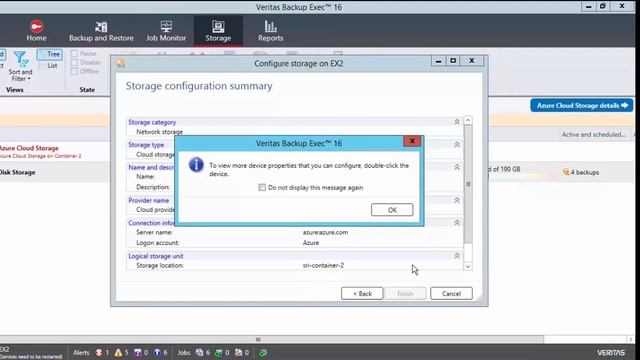
Task: Click the 'azure:azure.com' server name value
Action: (325, 232)
